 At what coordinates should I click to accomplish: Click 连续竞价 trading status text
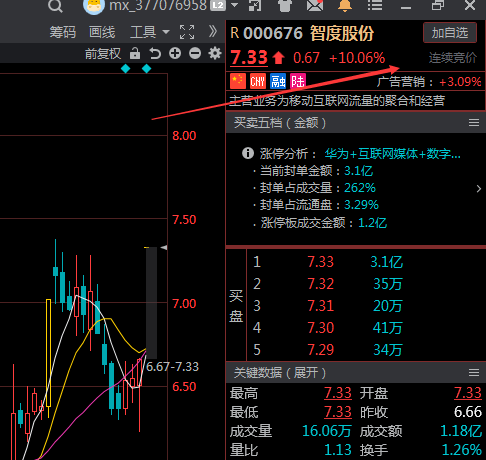tap(453, 58)
